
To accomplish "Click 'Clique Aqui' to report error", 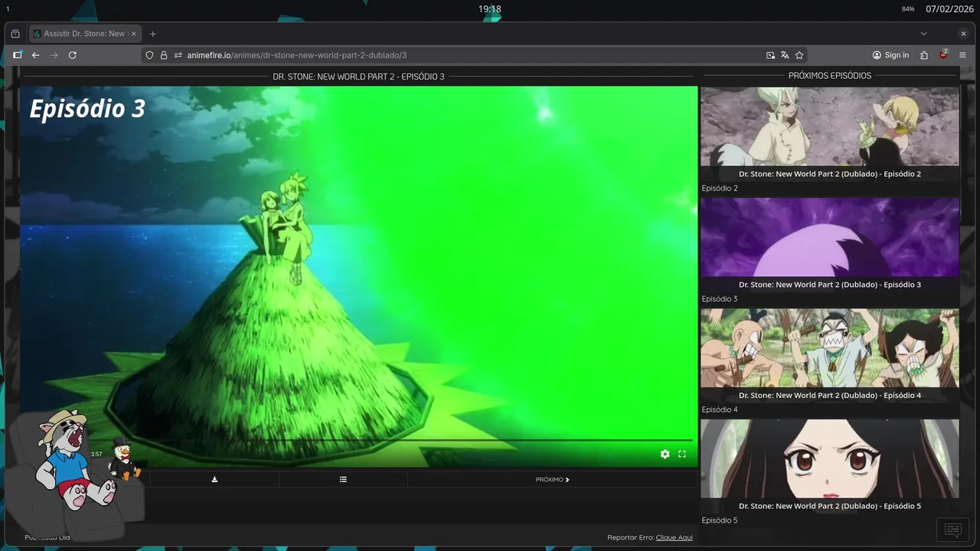I will [x=674, y=537].
